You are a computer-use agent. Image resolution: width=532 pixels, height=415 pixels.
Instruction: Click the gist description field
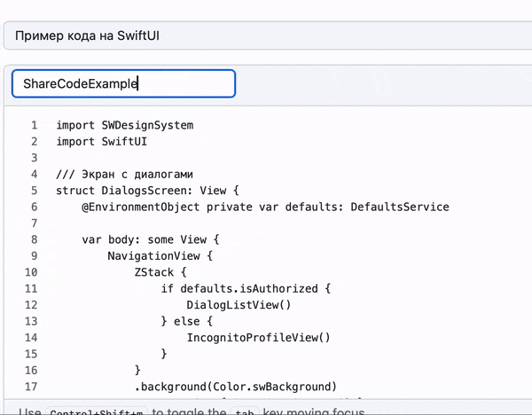click(266, 36)
